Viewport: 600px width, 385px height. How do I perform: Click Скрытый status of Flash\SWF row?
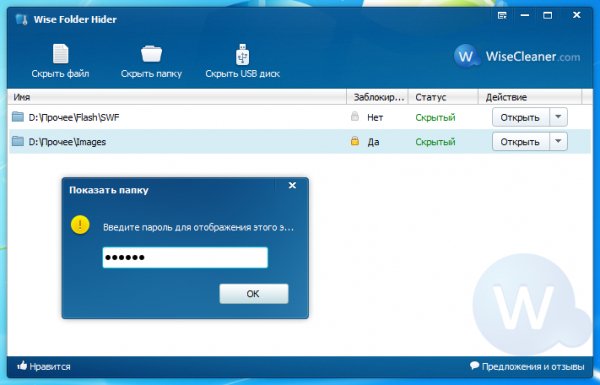pos(435,117)
